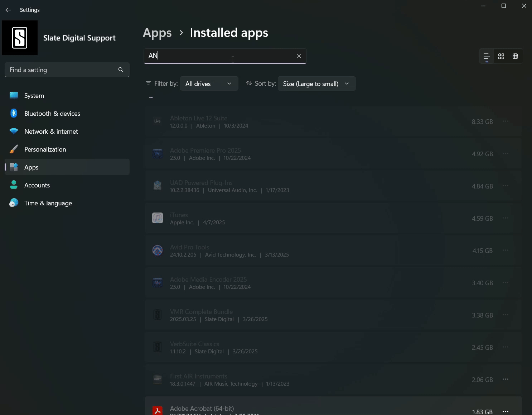Select the Adobe Acrobat (64-bit) entry name
The height and width of the screenshot is (415, 532).
[202, 408]
